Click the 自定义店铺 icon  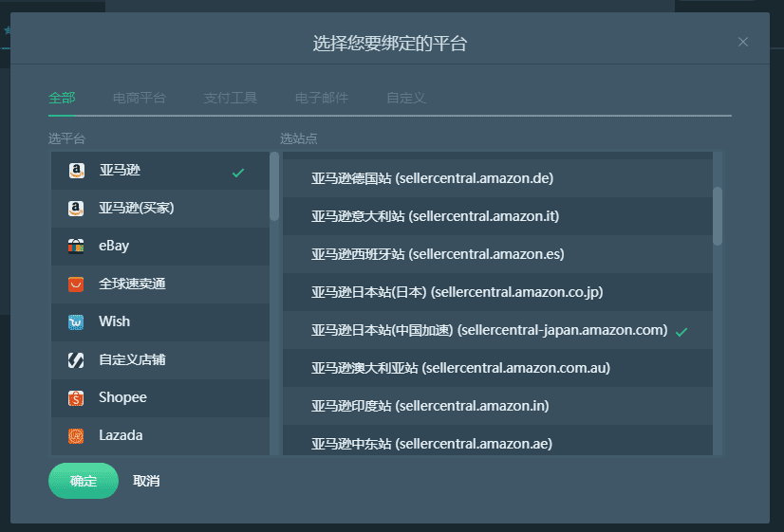point(76,360)
